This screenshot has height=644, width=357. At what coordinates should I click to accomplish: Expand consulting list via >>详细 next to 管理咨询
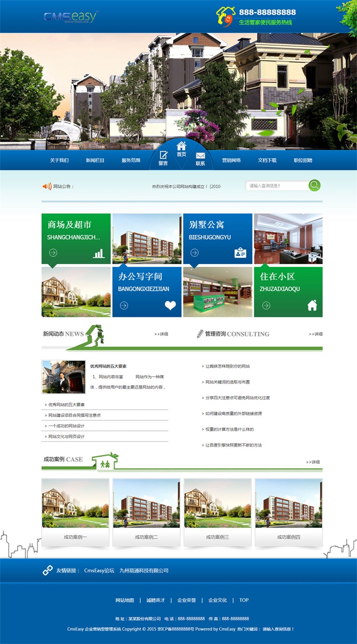pyautogui.click(x=316, y=334)
